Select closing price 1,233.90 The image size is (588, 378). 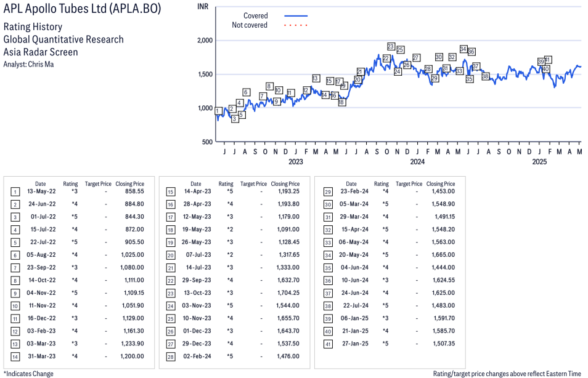(133, 344)
